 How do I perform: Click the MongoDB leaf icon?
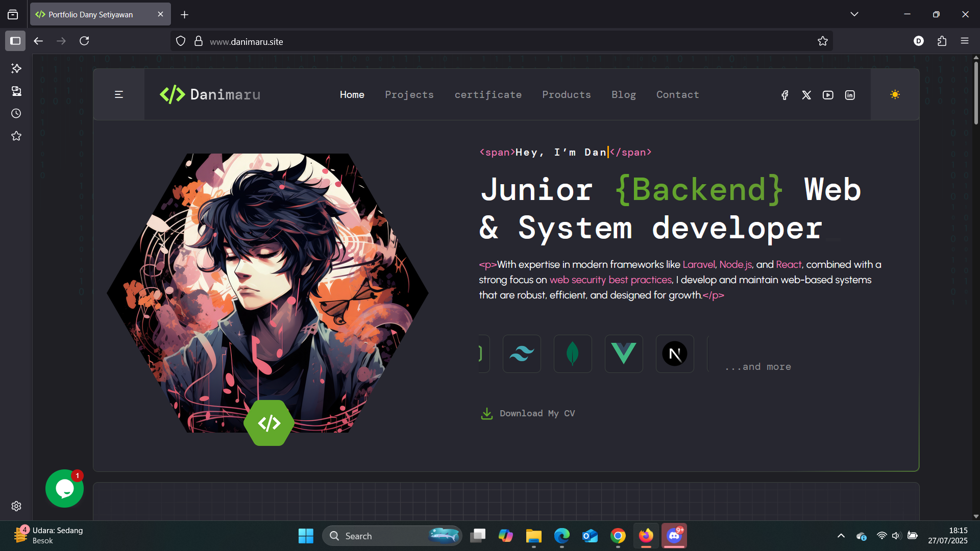(573, 354)
